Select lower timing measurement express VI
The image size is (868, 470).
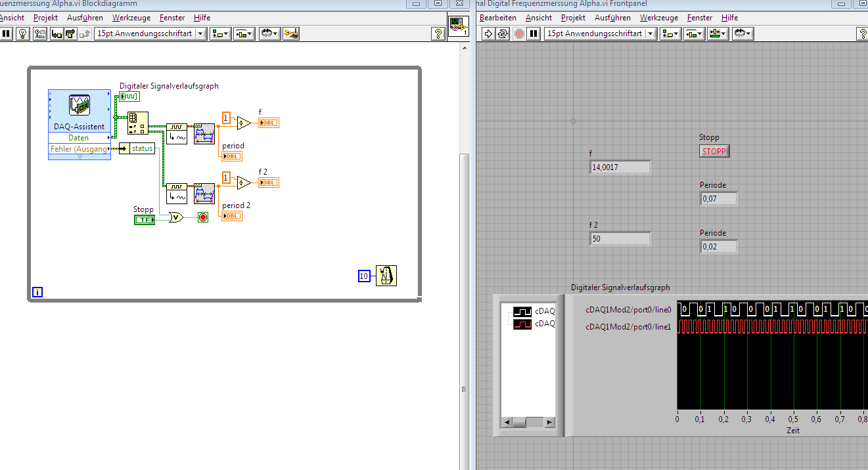(204, 194)
